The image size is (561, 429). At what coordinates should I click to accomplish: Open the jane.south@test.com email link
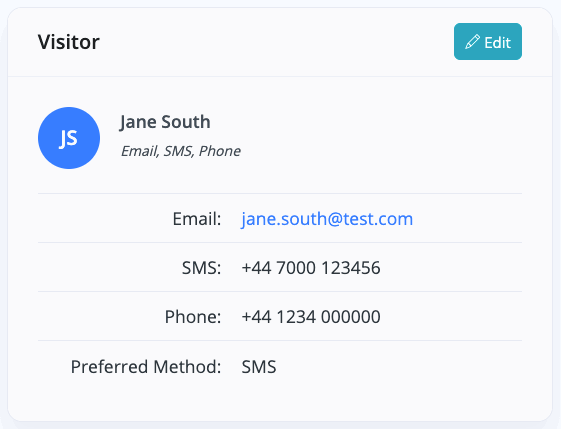(327, 219)
